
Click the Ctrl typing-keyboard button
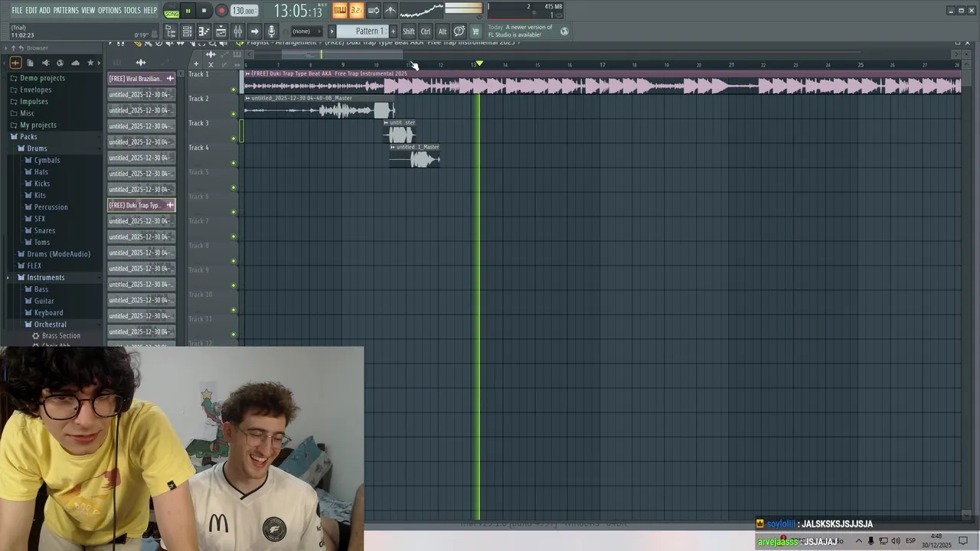tap(426, 31)
